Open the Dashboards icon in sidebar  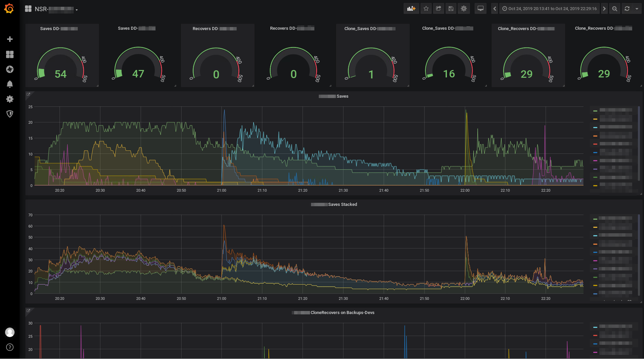point(10,54)
